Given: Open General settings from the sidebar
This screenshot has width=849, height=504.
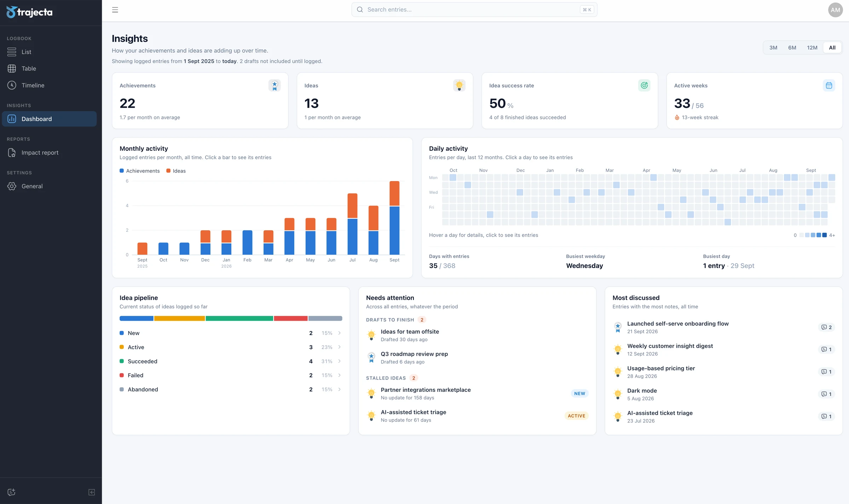Looking at the screenshot, I should coord(49,186).
